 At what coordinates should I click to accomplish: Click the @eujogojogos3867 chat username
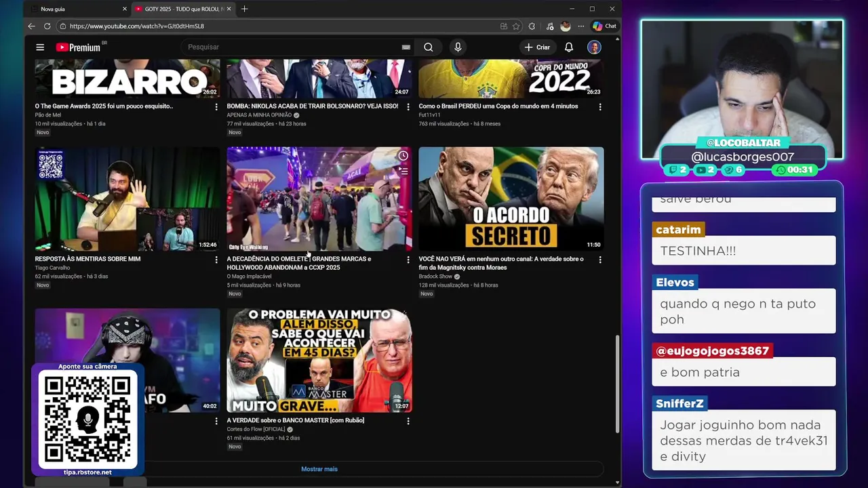point(712,351)
